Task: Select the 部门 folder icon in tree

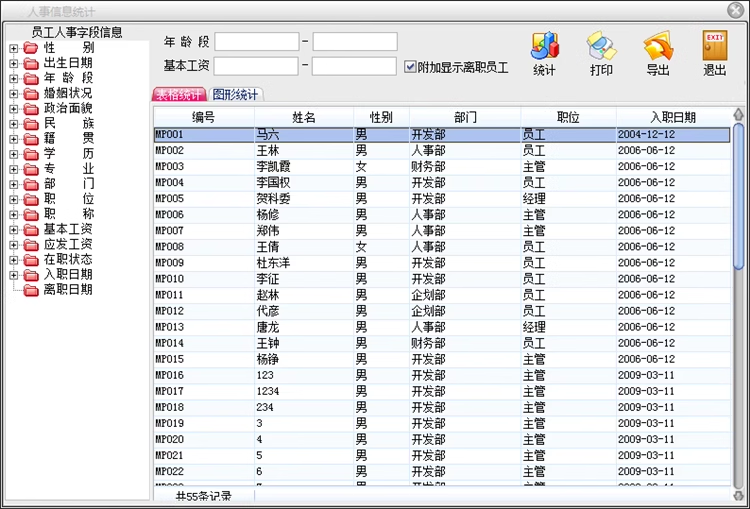Action: point(31,184)
